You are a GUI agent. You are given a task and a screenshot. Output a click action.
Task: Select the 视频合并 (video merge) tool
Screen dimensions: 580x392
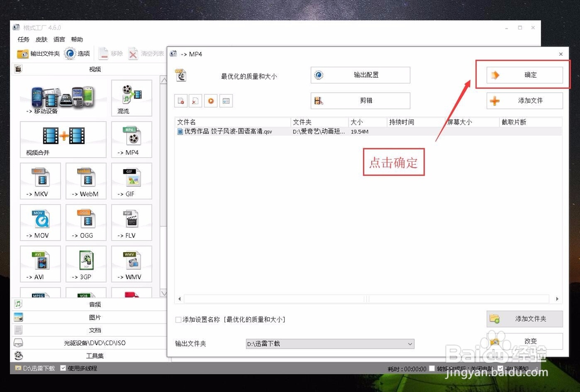pyautogui.click(x=63, y=139)
